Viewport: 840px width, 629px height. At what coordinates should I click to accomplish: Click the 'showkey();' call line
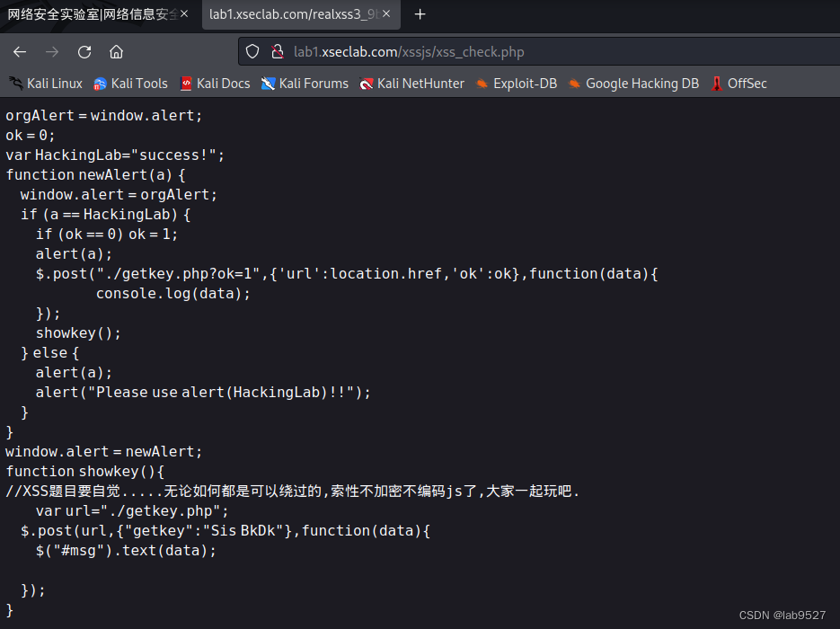click(x=78, y=333)
